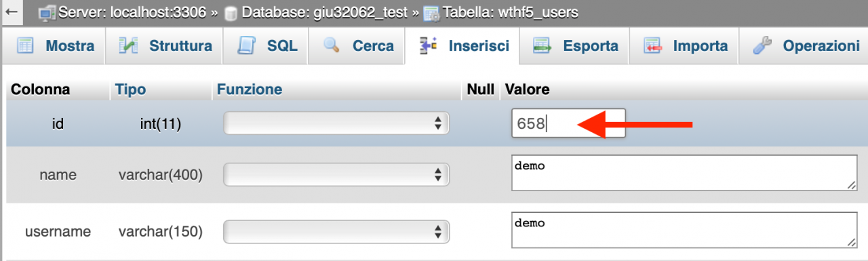
Task: Click the server icon next to localhost:3306
Action: tap(47, 12)
